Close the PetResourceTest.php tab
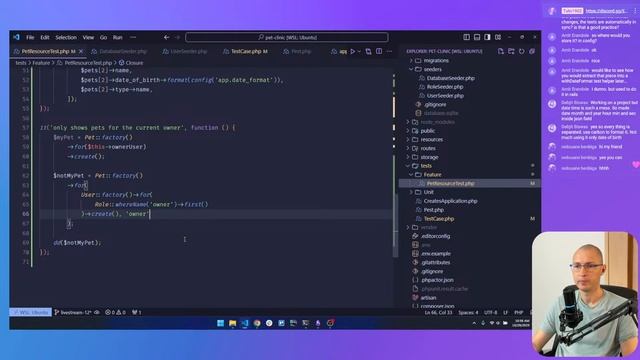Image resolution: width=640 pixels, height=360 pixels. click(81, 51)
